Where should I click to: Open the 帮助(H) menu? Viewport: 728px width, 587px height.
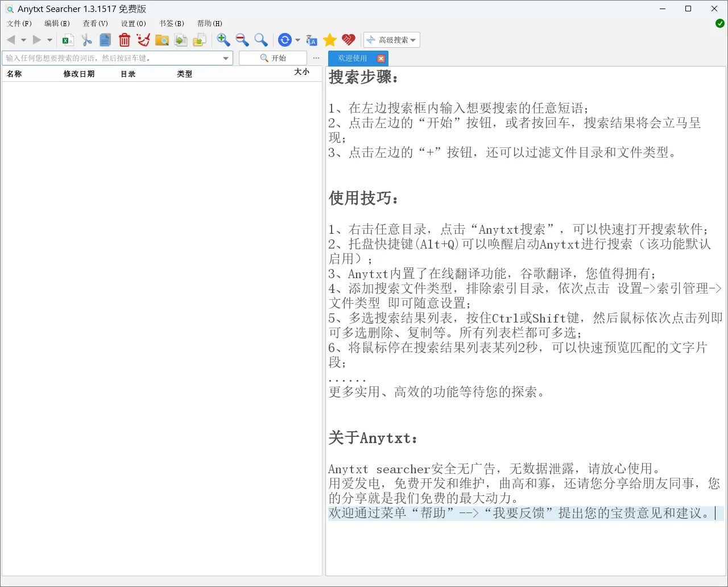[209, 23]
